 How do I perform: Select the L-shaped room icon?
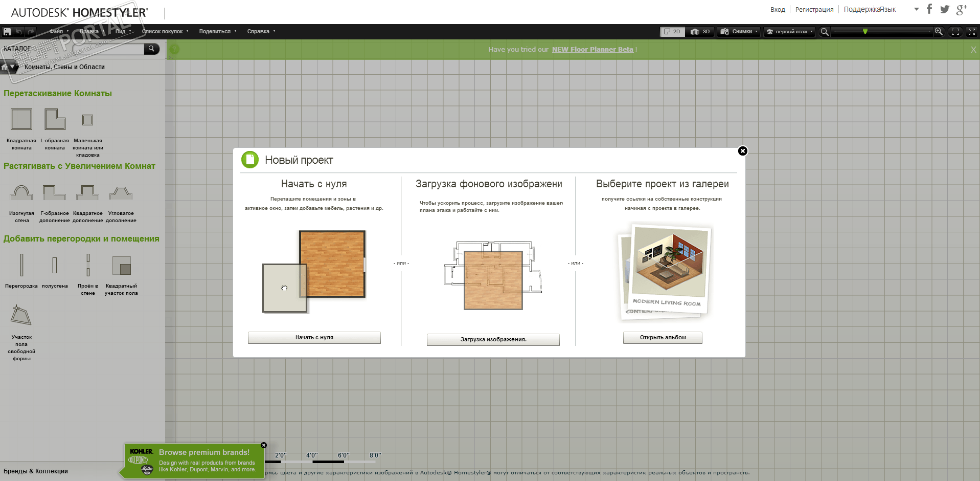[55, 119]
